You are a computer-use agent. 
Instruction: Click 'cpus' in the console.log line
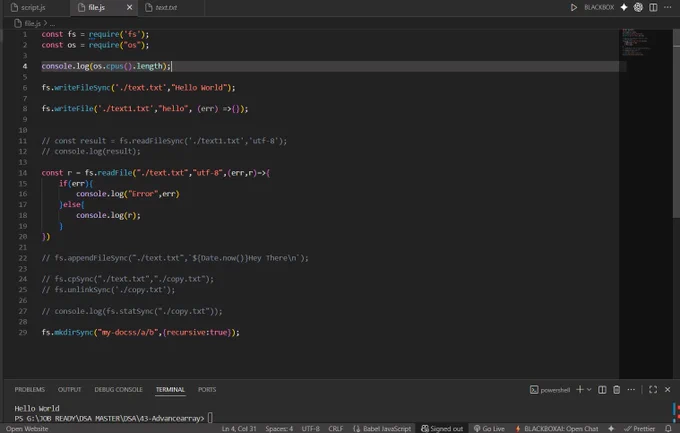(x=115, y=66)
